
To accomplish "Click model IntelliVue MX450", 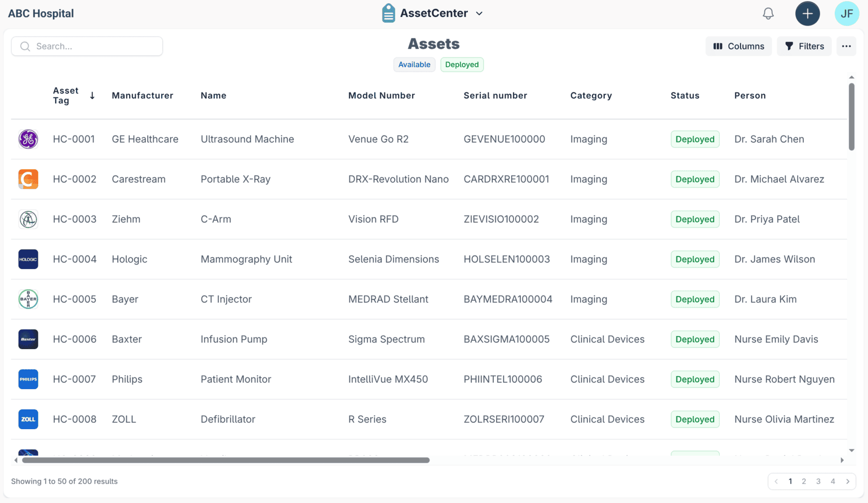I will pos(388,380).
